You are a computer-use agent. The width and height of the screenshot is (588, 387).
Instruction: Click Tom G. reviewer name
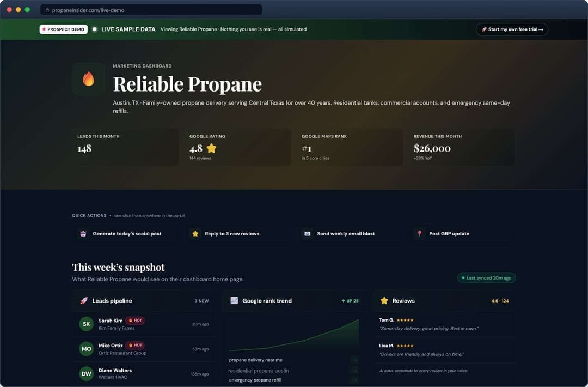386,320
